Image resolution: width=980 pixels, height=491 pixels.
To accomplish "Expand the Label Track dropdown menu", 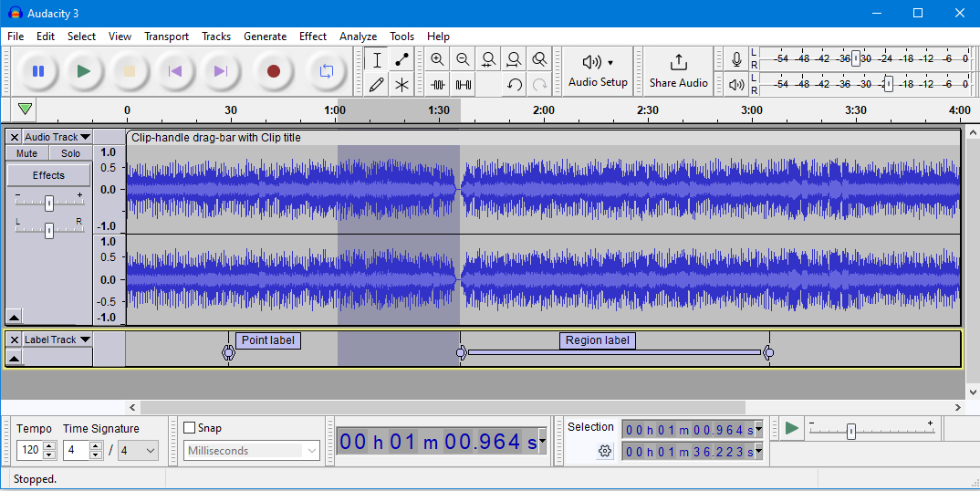I will click(x=57, y=340).
